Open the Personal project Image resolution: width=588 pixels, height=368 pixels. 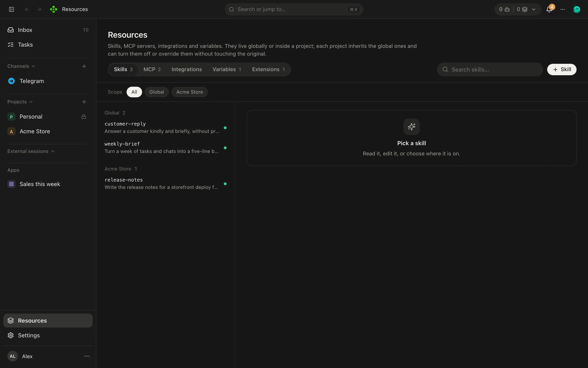click(48, 117)
